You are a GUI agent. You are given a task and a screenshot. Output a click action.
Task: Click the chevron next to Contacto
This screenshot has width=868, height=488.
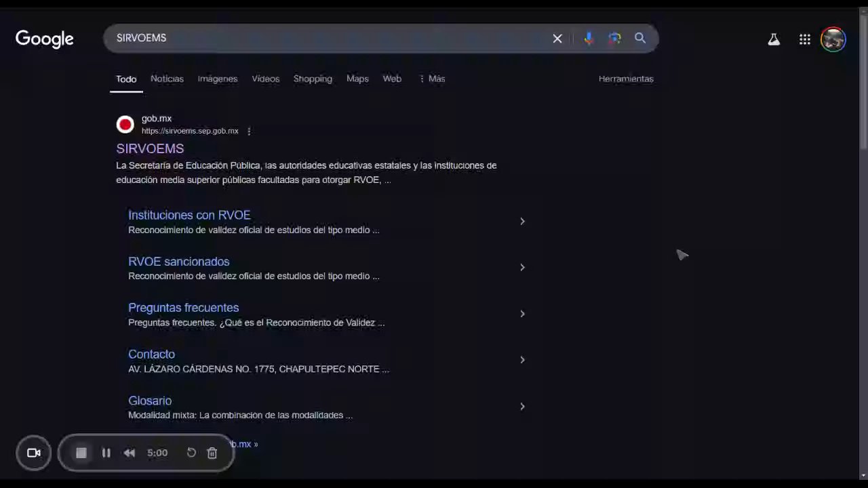[522, 360]
